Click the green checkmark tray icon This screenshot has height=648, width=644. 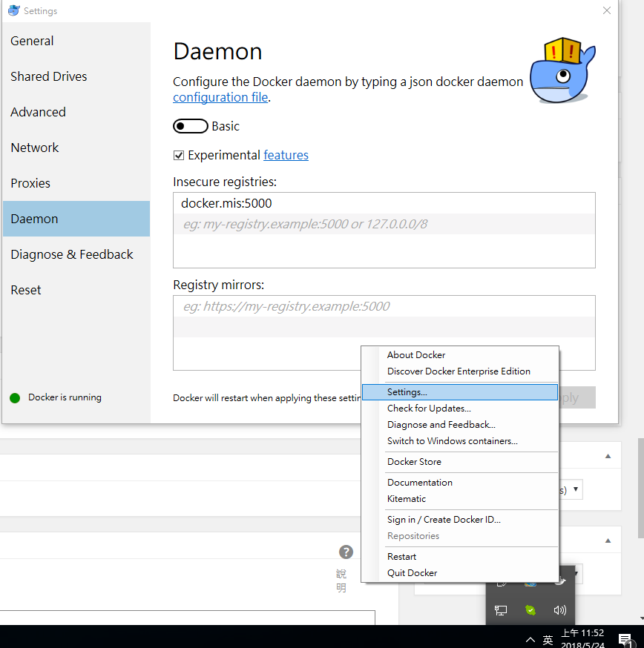tap(530, 610)
